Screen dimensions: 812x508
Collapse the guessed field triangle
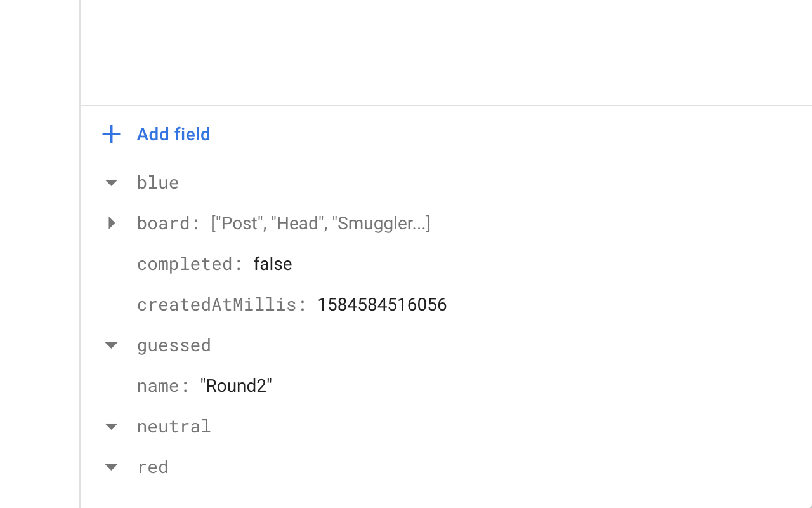click(x=111, y=345)
